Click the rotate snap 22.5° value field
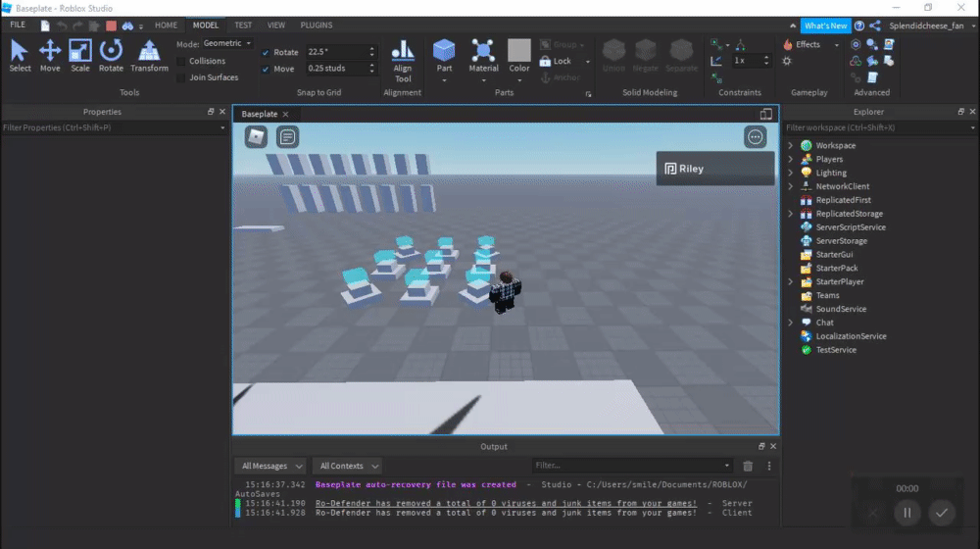 click(341, 52)
